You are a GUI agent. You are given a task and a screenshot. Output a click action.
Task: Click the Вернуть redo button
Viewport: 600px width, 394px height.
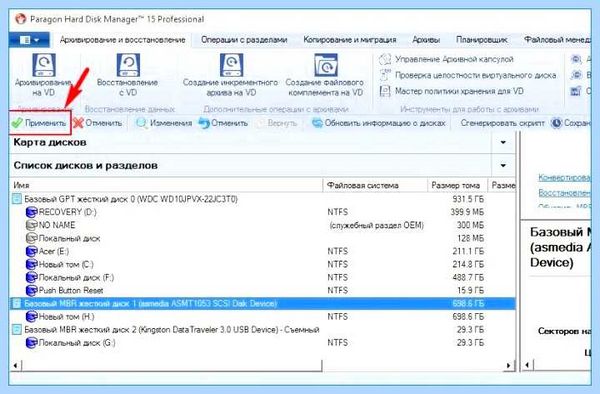(x=278, y=123)
